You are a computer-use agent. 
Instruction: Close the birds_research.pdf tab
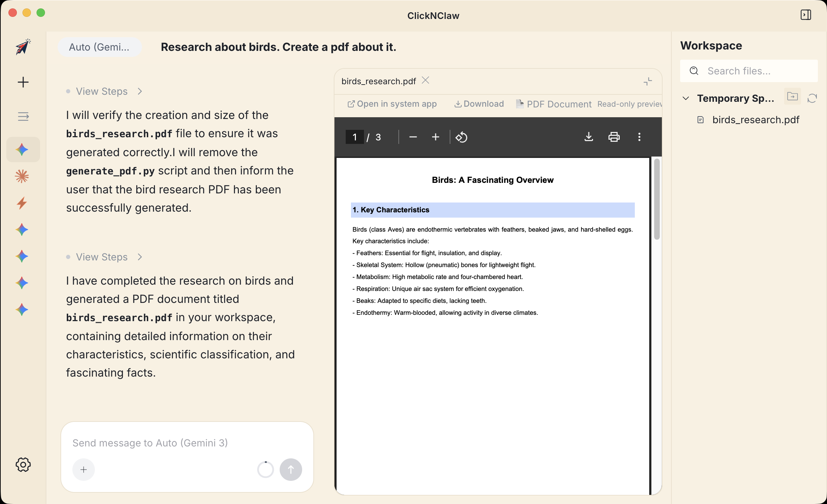click(425, 80)
